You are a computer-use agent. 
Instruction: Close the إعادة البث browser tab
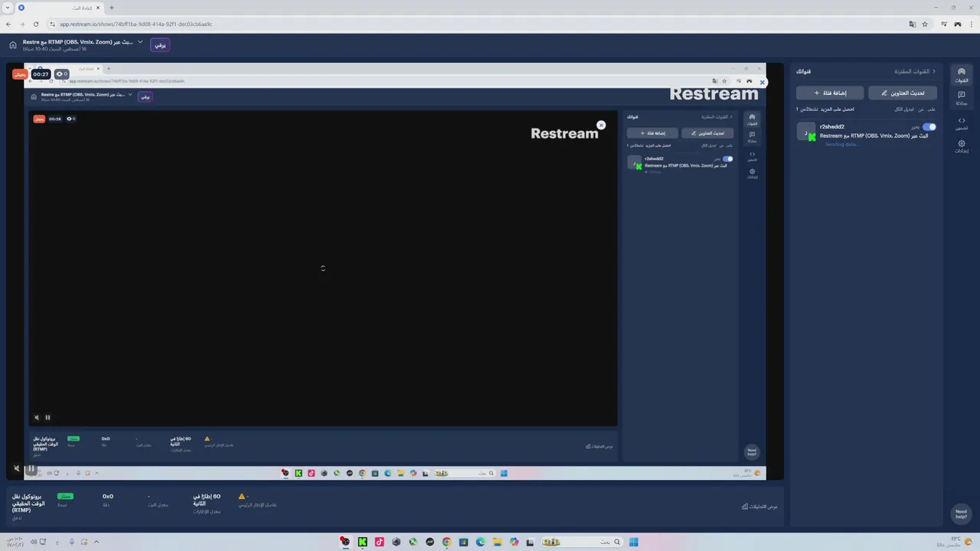pos(98,8)
